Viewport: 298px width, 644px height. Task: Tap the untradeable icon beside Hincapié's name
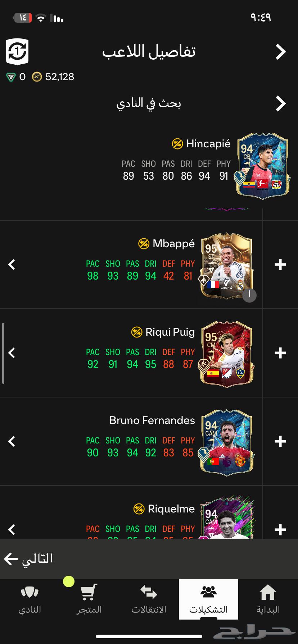[177, 144]
